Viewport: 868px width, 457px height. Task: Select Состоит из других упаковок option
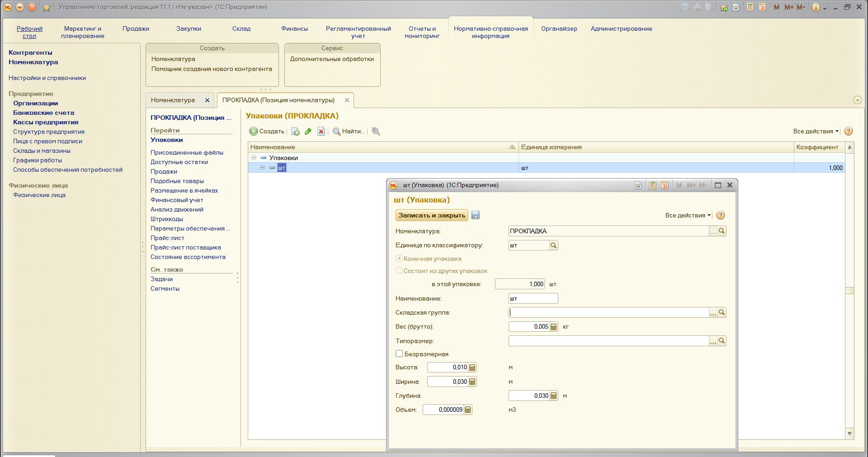click(399, 271)
